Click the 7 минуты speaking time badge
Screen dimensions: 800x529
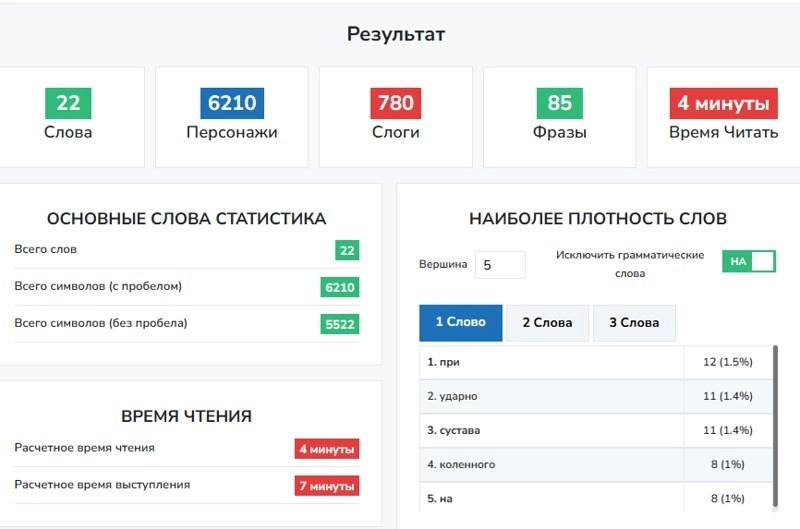click(326, 486)
